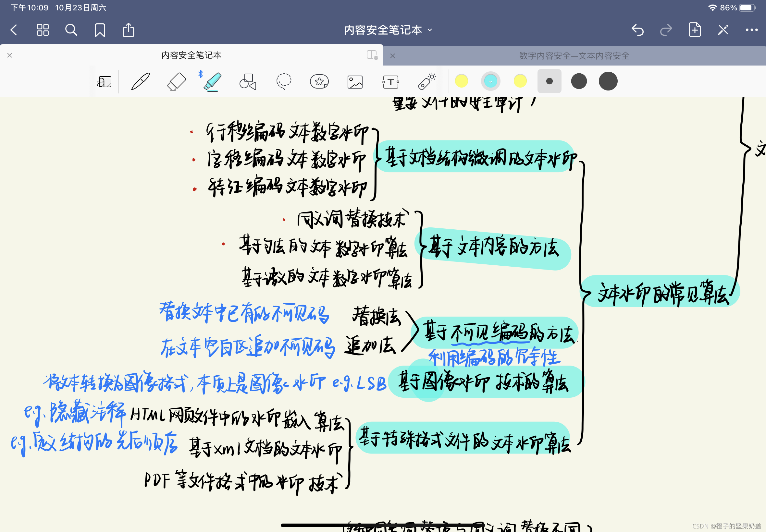Select the Pen tool
The image size is (766, 532).
[x=141, y=81]
